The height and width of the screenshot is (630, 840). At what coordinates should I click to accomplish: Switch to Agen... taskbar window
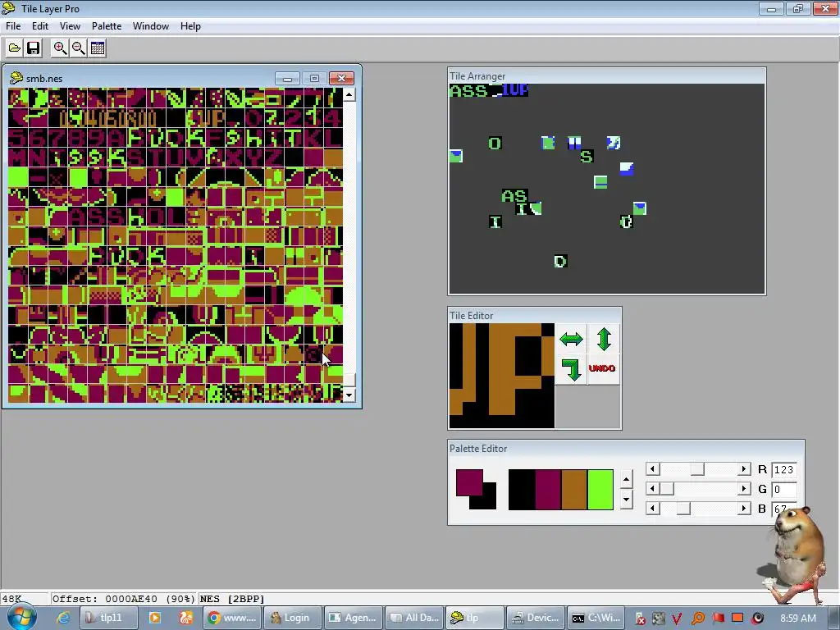click(x=354, y=618)
